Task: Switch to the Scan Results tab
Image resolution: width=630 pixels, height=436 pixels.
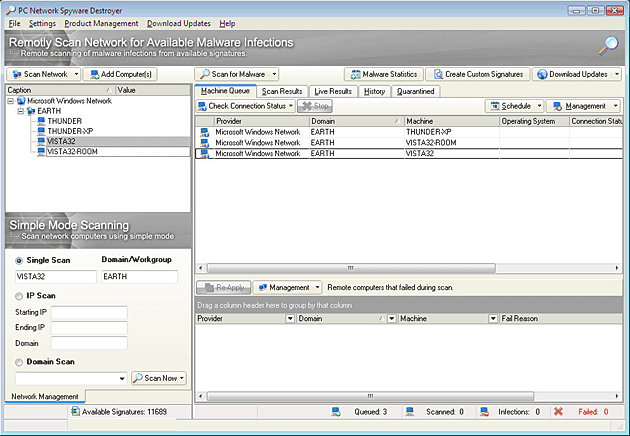Action: tap(282, 91)
